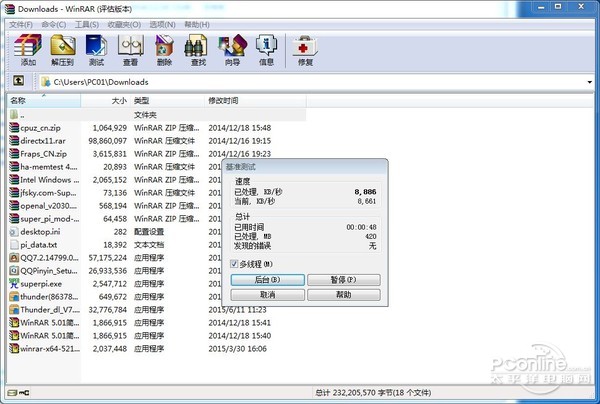Click date 2015/3/30 16:06

[x=237, y=349]
